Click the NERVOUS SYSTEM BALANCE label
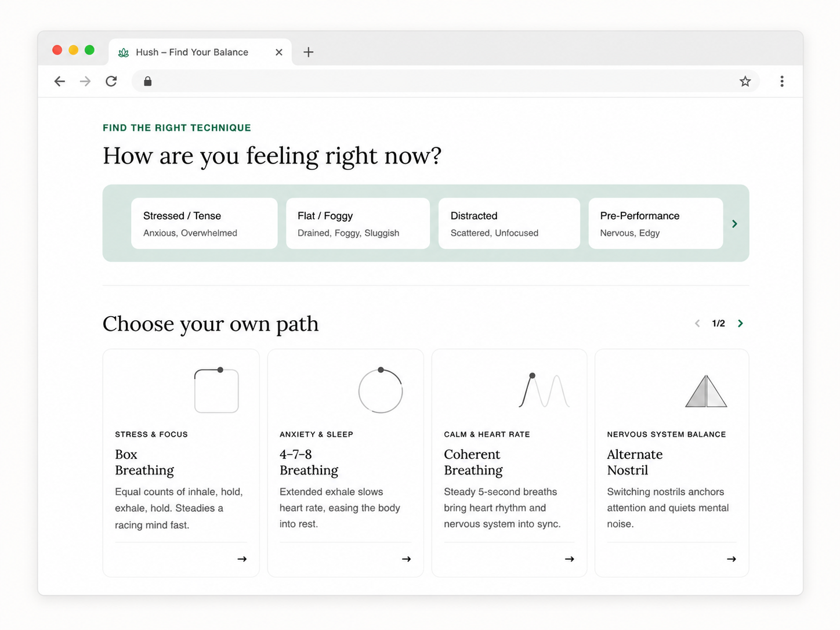The height and width of the screenshot is (630, 840). [x=667, y=435]
